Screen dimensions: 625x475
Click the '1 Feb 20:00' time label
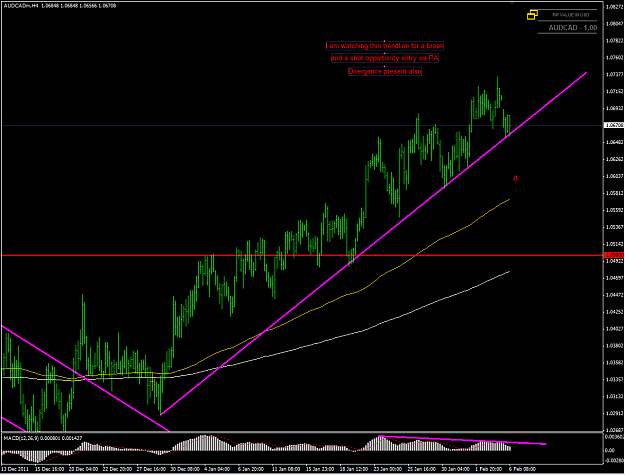489,469
